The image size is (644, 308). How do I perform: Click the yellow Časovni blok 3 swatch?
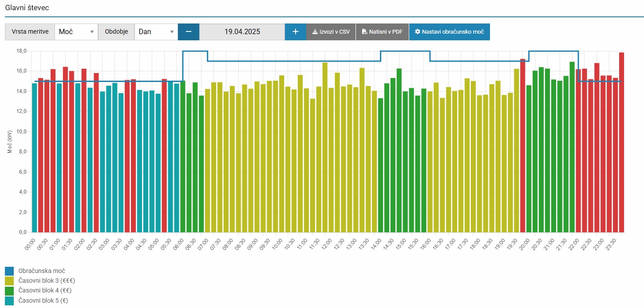10,281
